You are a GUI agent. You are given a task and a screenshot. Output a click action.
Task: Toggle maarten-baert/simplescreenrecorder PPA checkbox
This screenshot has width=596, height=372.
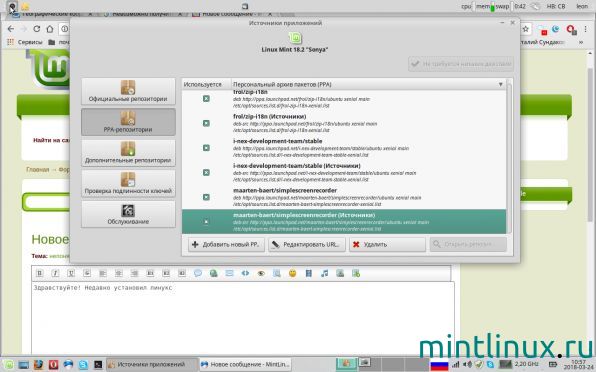(206, 197)
